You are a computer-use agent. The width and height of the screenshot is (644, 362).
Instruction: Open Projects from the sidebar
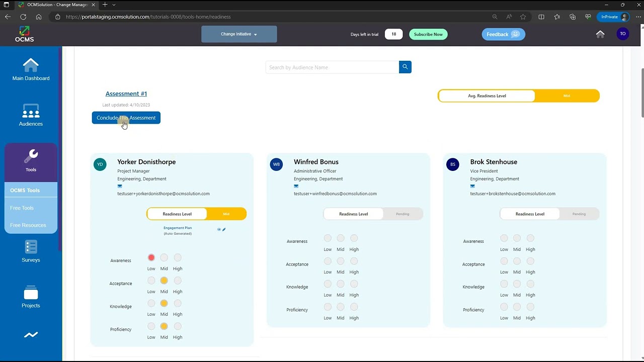tap(31, 297)
